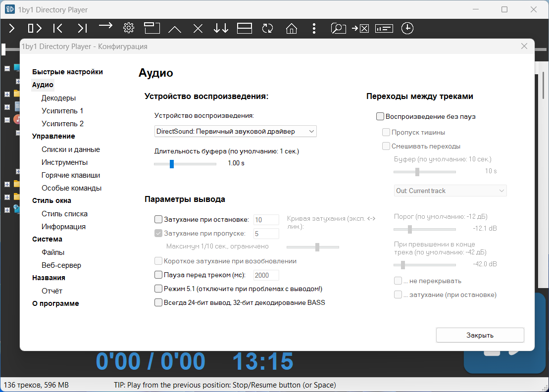Open О программе section

coord(55,303)
